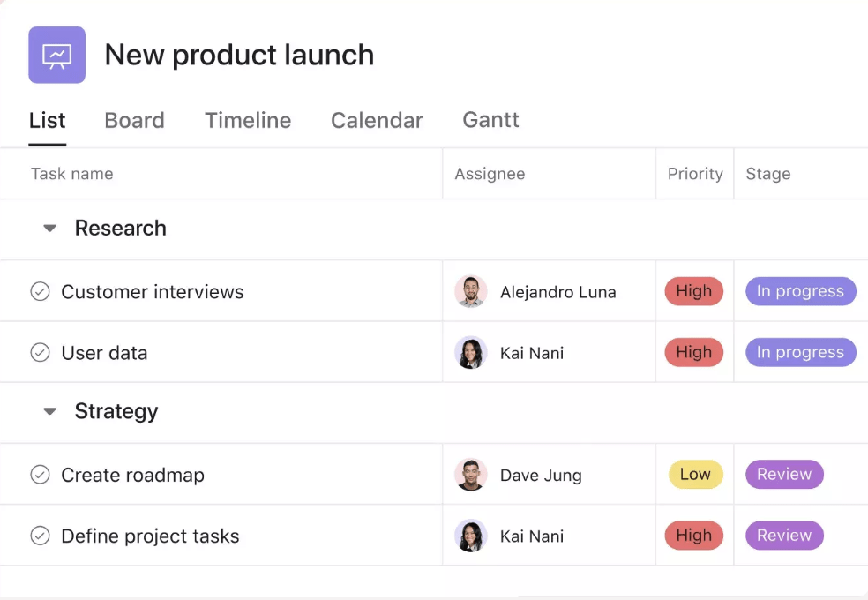Click Kai Nani's avatar on User data row
The width and height of the screenshot is (868, 600).
coord(470,353)
